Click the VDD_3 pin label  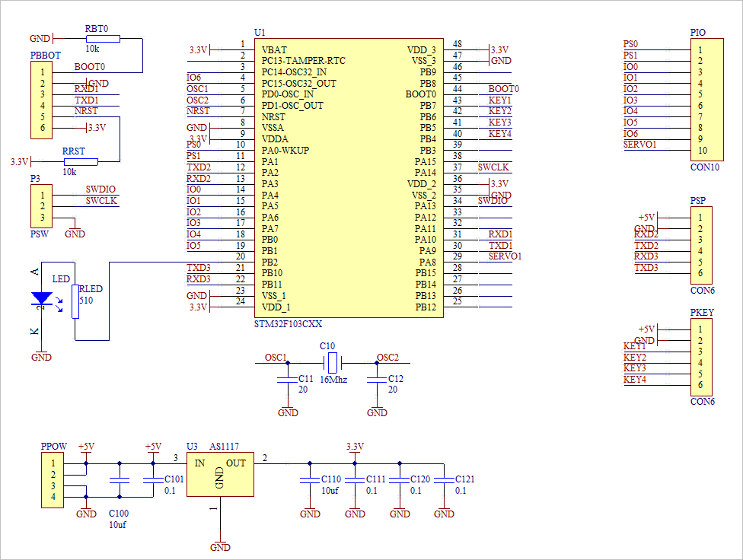click(x=421, y=49)
